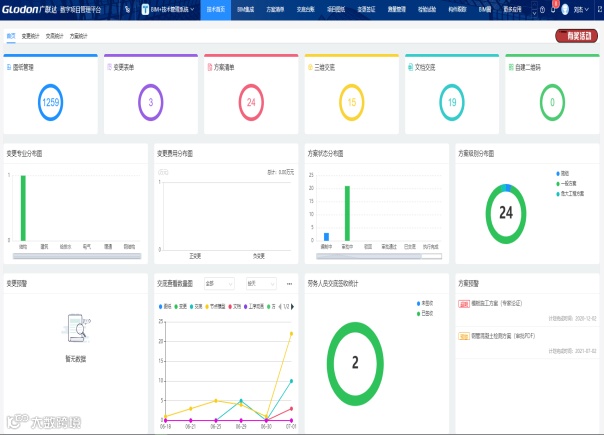The image size is (604, 435).
Task: Open the purple change list circle showing 3
Action: coord(151,102)
